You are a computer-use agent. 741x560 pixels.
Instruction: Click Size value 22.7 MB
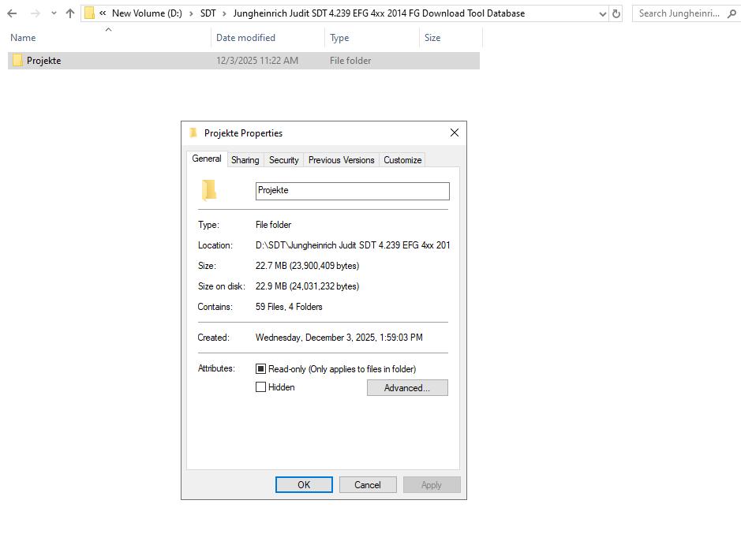point(307,266)
